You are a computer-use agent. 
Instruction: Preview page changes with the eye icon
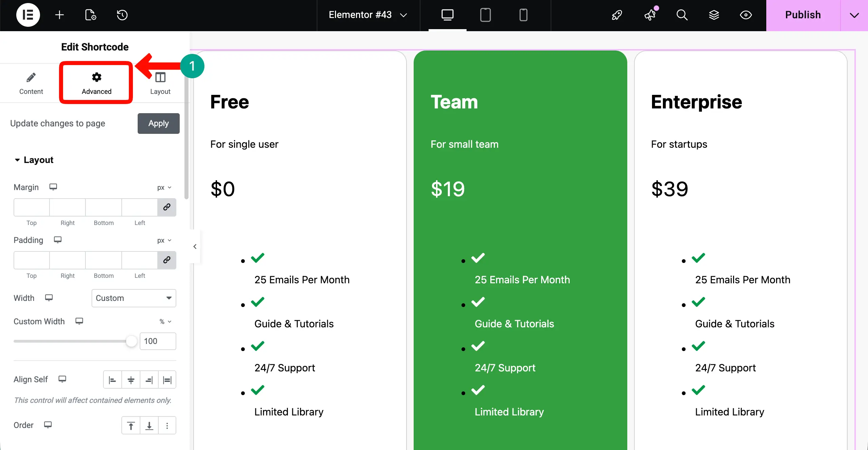[746, 15]
